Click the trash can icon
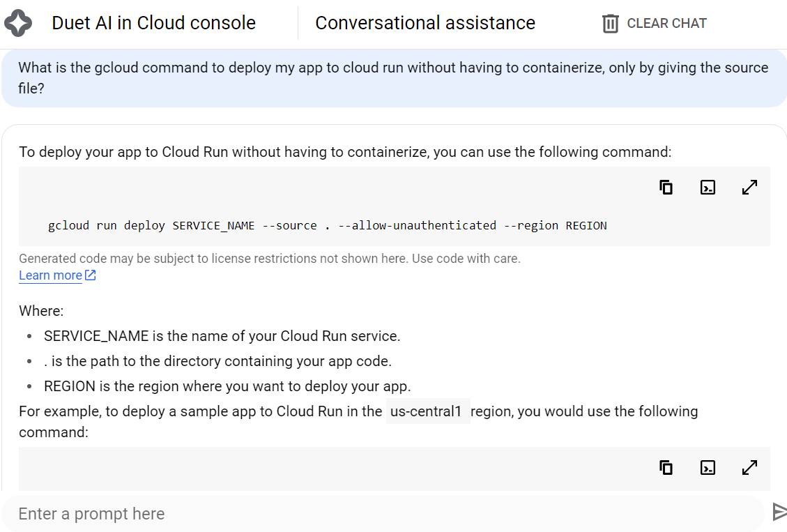The image size is (787, 532). tap(610, 24)
